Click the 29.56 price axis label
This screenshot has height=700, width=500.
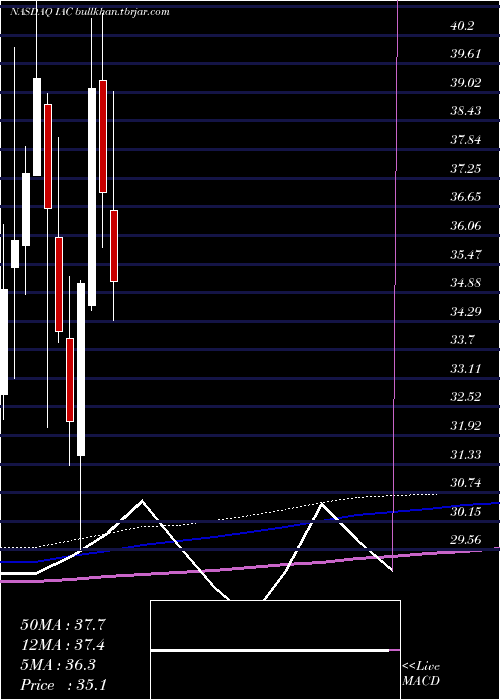466,540
